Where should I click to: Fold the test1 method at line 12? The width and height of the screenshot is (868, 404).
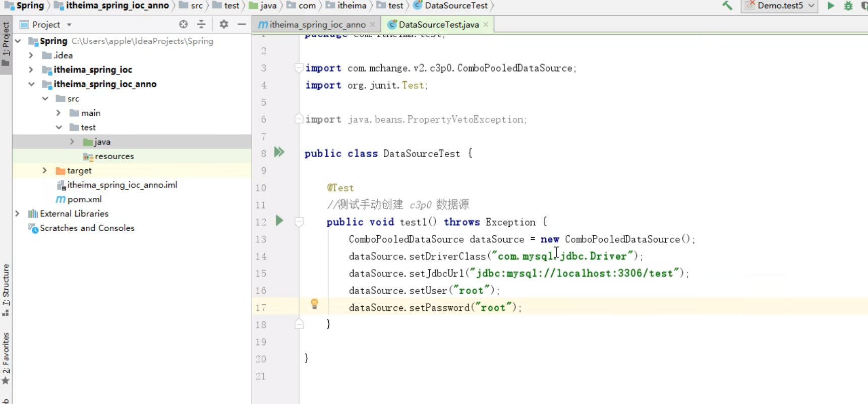click(299, 222)
